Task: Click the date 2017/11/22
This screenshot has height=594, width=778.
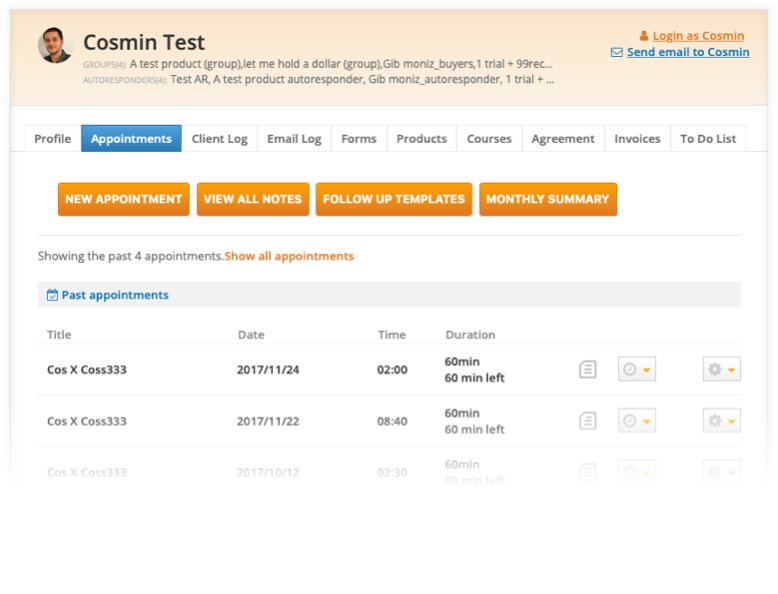Action: point(268,421)
